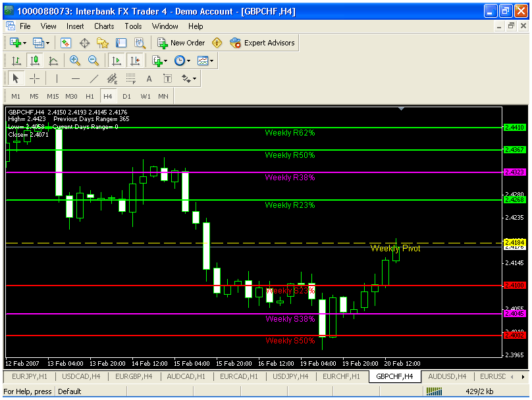
Task: Switch chart to candlesticks mode
Action: 35,61
